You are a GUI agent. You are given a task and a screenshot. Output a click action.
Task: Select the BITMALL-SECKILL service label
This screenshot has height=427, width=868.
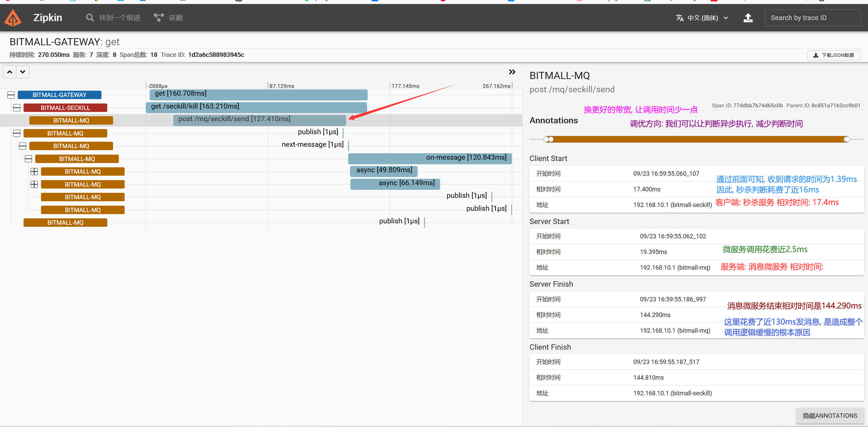click(x=65, y=108)
